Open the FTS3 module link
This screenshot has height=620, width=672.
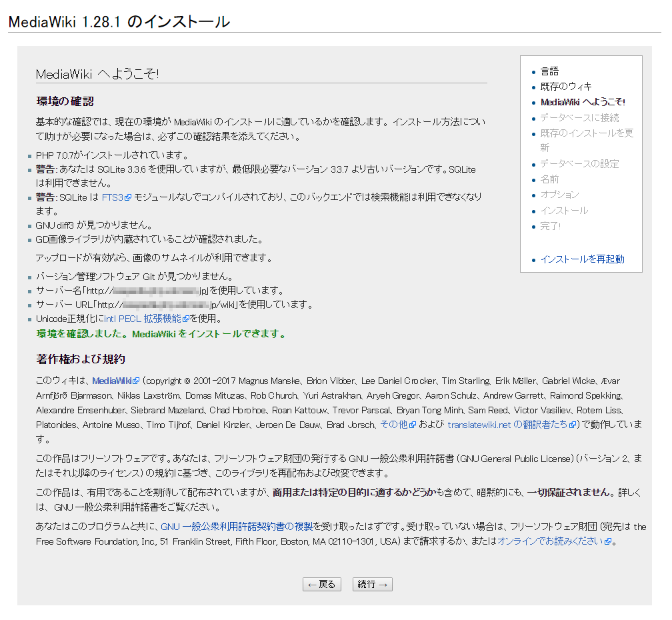click(x=116, y=197)
